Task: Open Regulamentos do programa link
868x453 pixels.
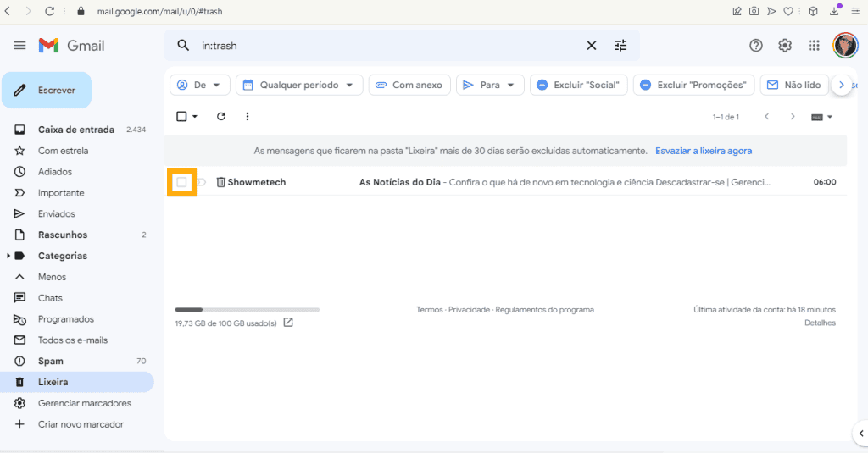Action: pos(545,310)
